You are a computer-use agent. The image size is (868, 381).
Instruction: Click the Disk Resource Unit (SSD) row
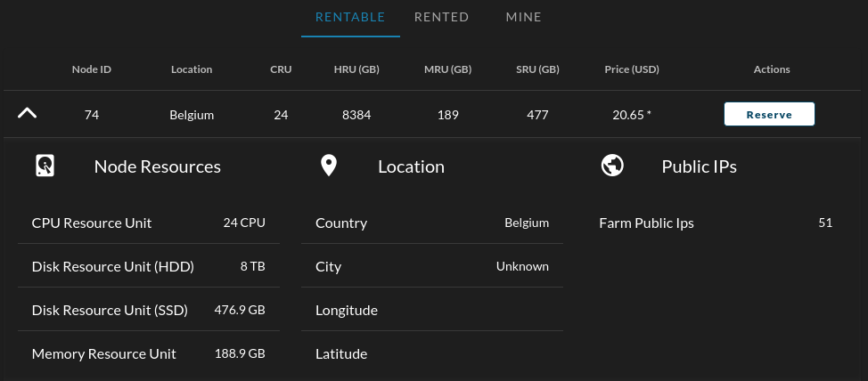148,310
